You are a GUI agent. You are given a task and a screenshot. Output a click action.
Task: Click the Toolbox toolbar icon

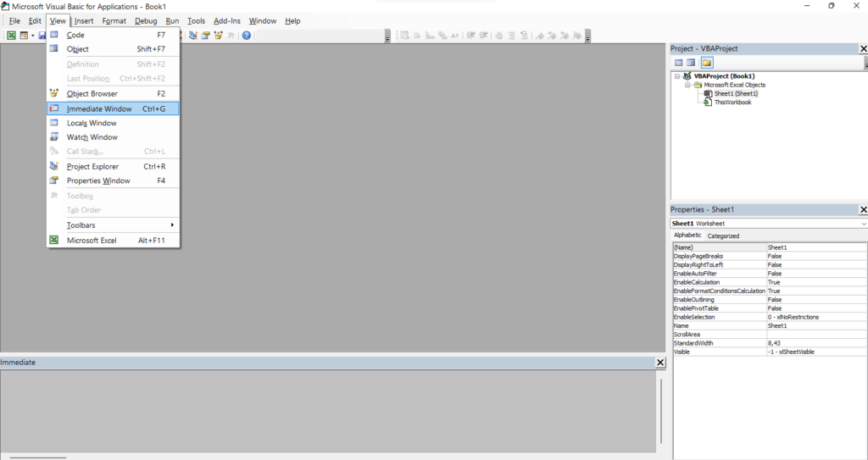(231, 36)
